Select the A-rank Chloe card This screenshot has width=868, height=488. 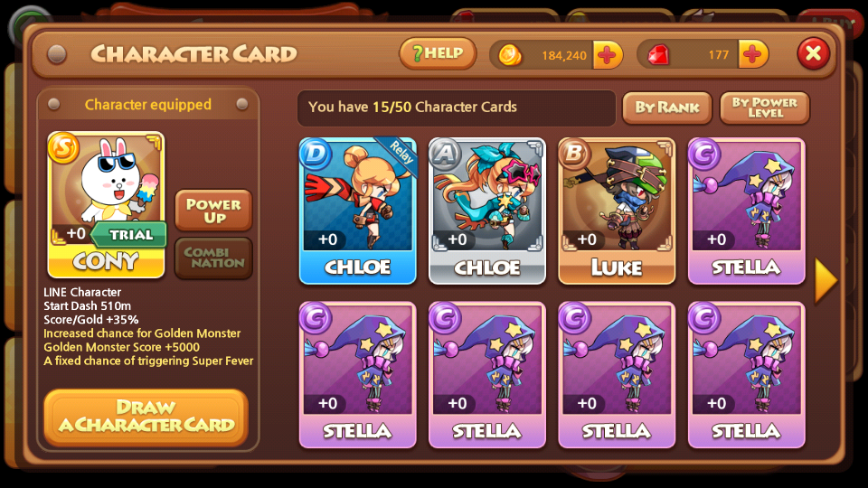(487, 211)
